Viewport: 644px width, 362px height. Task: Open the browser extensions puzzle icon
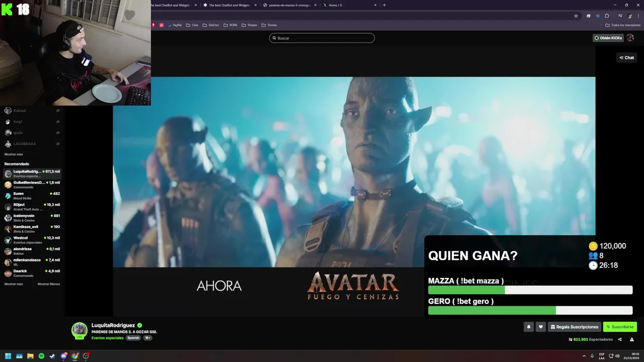coord(607,16)
